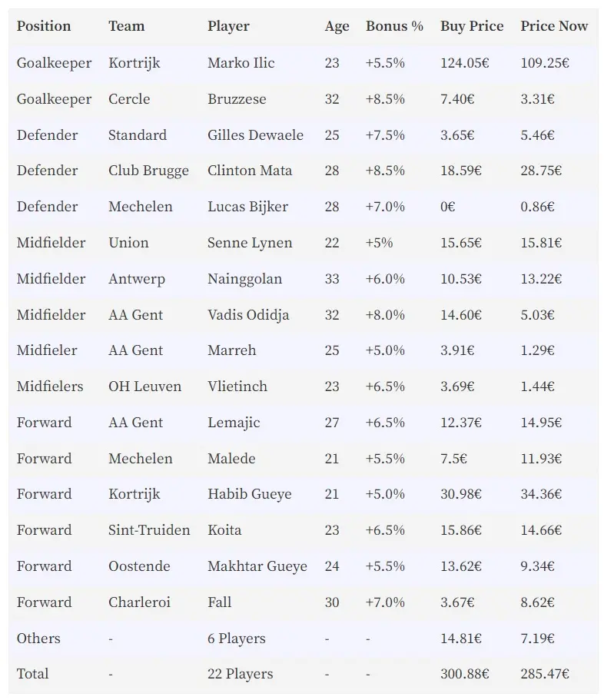Click the Position column header
The height and width of the screenshot is (700, 604).
pyautogui.click(x=44, y=26)
